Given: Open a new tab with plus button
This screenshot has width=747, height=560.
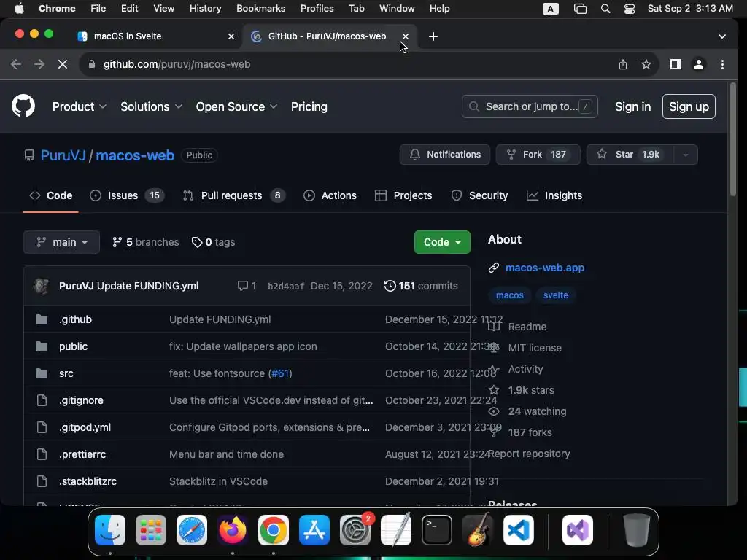Looking at the screenshot, I should pyautogui.click(x=433, y=36).
